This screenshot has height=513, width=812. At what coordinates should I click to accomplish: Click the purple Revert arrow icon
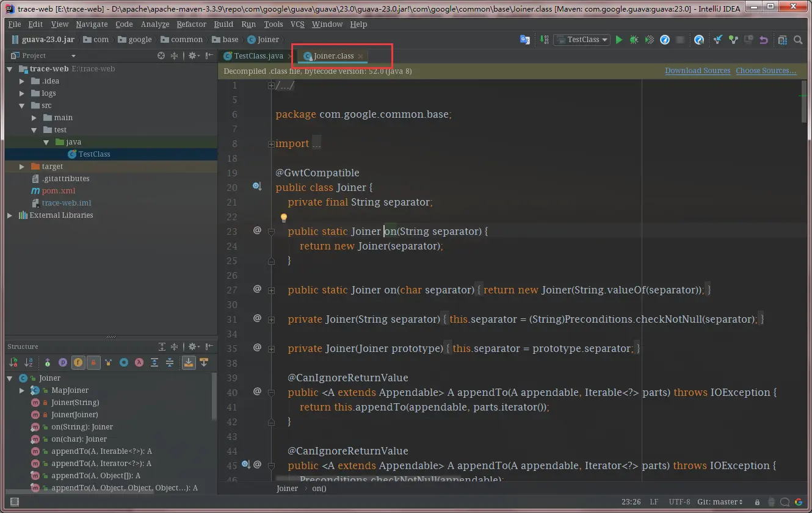tap(763, 40)
